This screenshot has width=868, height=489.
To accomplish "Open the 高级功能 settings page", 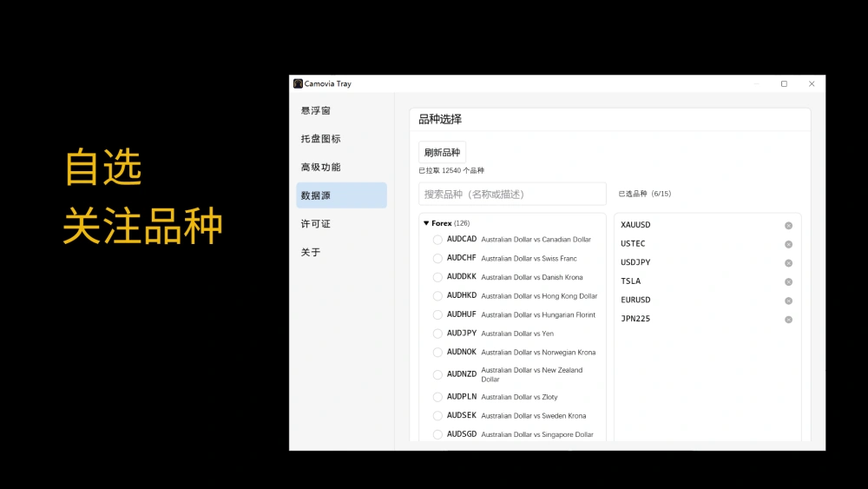I will tap(341, 168).
